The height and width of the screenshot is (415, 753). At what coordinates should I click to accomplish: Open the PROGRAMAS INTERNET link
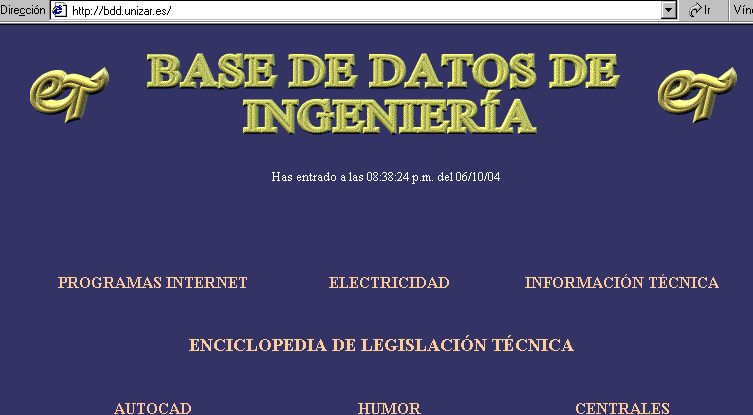coord(153,282)
